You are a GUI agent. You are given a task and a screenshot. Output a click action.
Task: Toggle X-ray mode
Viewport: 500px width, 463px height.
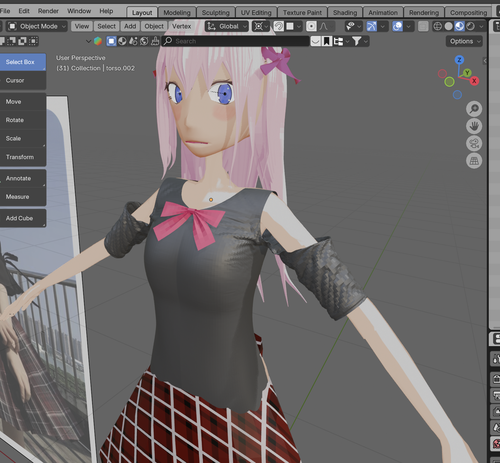click(423, 26)
